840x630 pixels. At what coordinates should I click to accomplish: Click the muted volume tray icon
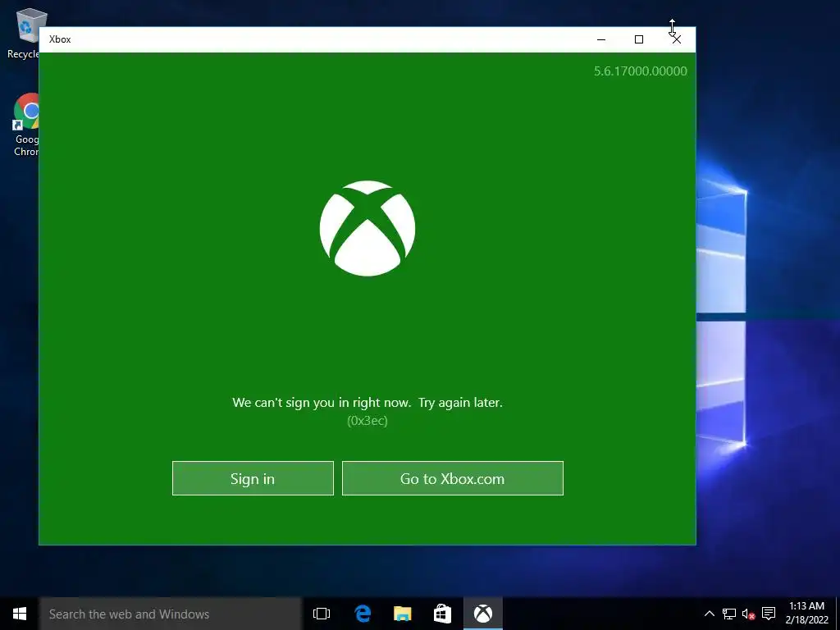click(748, 614)
